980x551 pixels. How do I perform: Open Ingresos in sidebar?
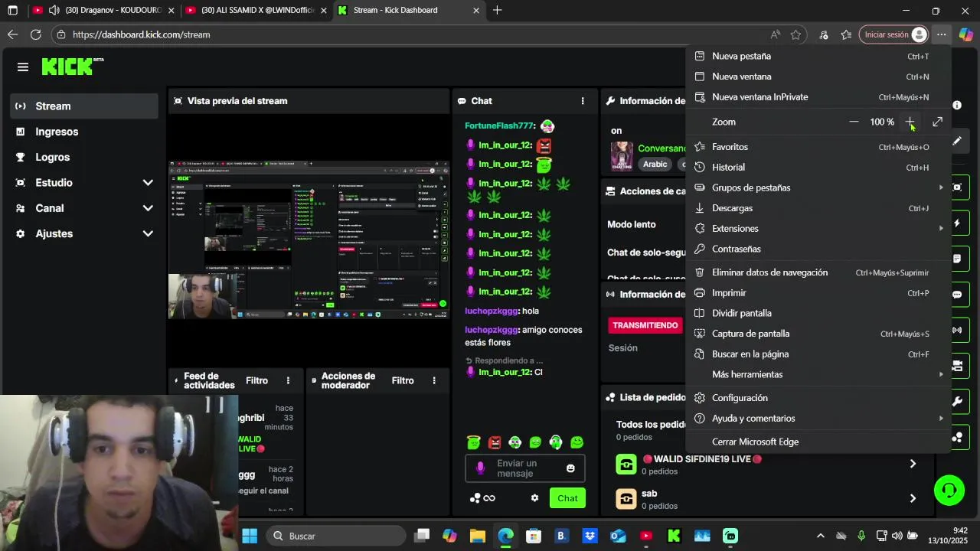(84, 132)
